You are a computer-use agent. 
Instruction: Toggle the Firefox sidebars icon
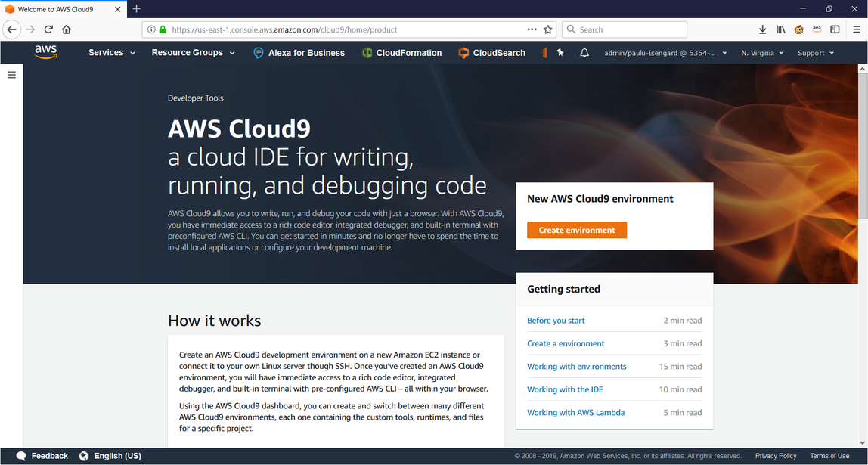point(835,29)
